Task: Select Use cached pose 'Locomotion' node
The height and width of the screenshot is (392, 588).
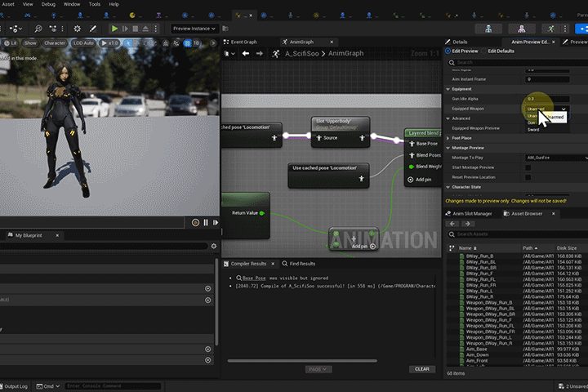Action: pos(328,176)
